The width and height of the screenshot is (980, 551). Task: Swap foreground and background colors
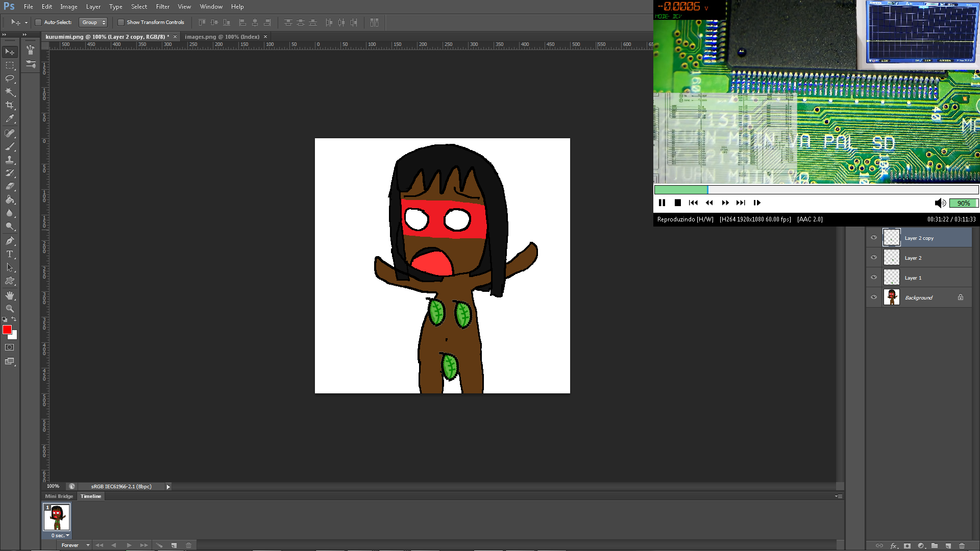click(x=14, y=319)
